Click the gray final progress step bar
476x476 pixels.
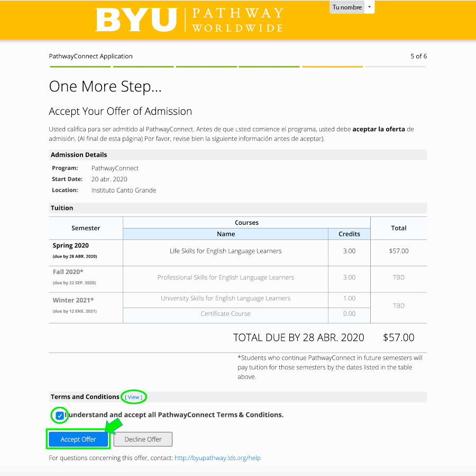(395, 67)
